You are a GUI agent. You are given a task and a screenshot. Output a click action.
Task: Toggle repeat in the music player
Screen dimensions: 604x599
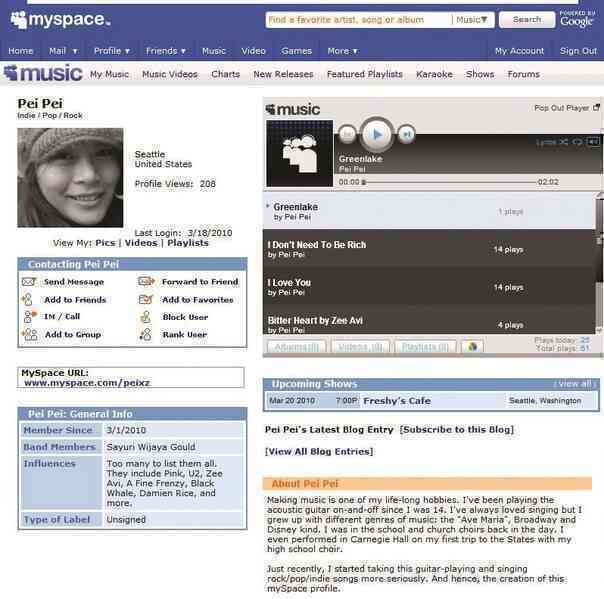point(577,143)
